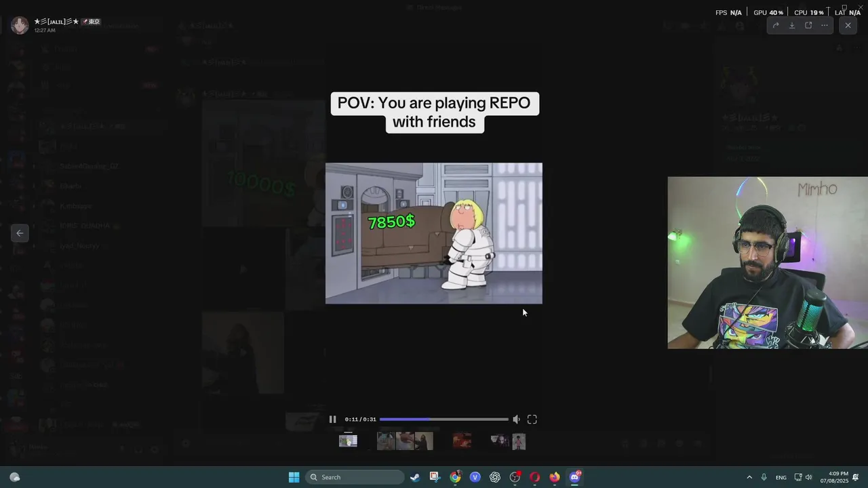Click the taskbar Search box
868x488 pixels.
355,477
